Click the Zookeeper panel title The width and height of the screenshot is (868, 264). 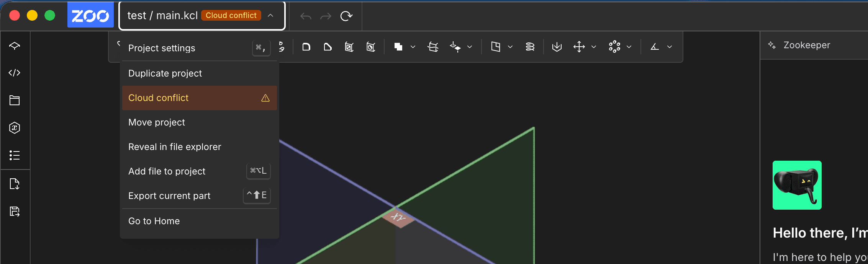click(807, 45)
